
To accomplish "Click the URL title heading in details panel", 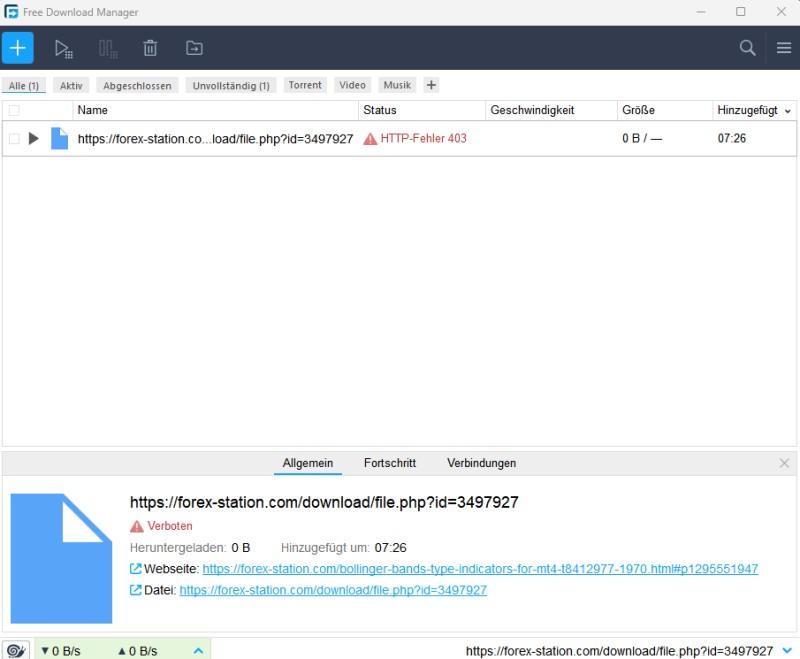I will 324,502.
